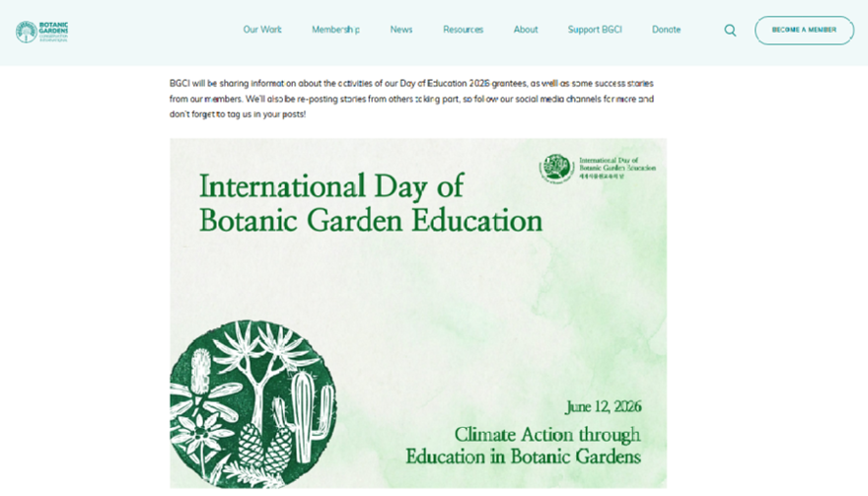Go to the News section

pyautogui.click(x=401, y=30)
